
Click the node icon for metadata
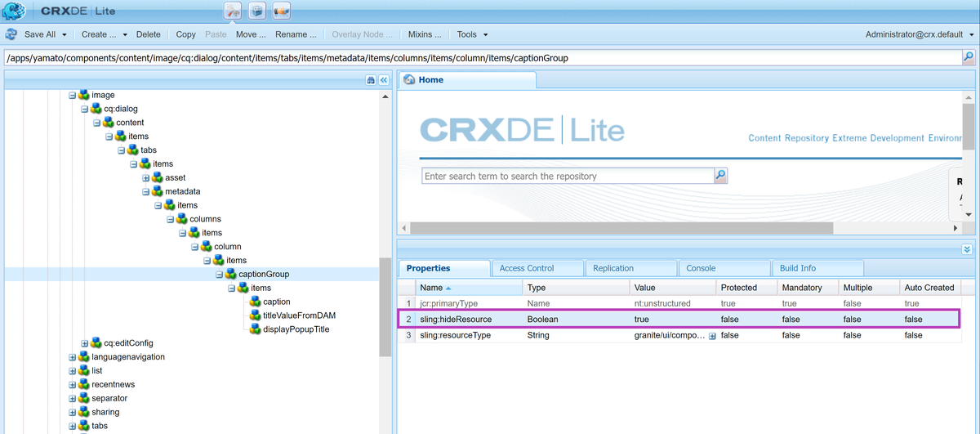158,191
